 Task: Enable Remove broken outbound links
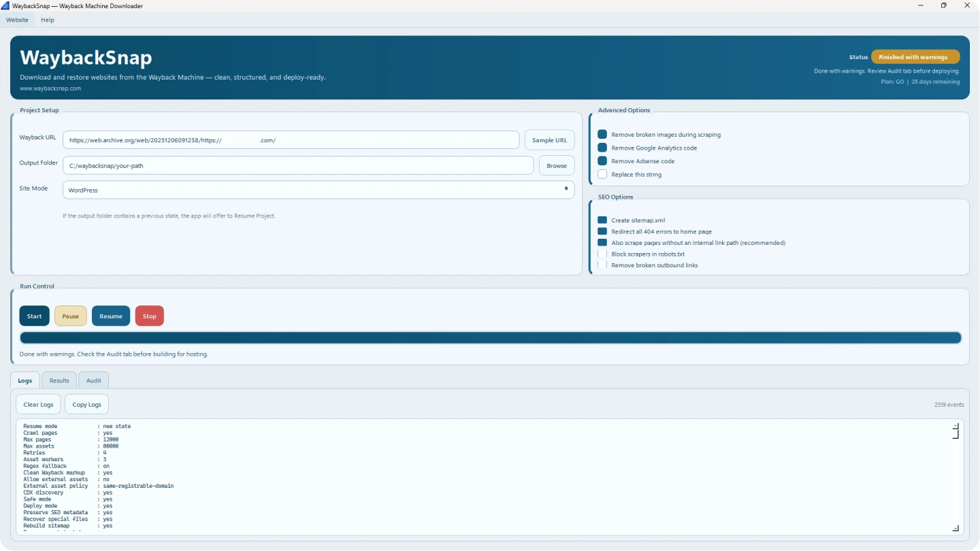tap(602, 265)
